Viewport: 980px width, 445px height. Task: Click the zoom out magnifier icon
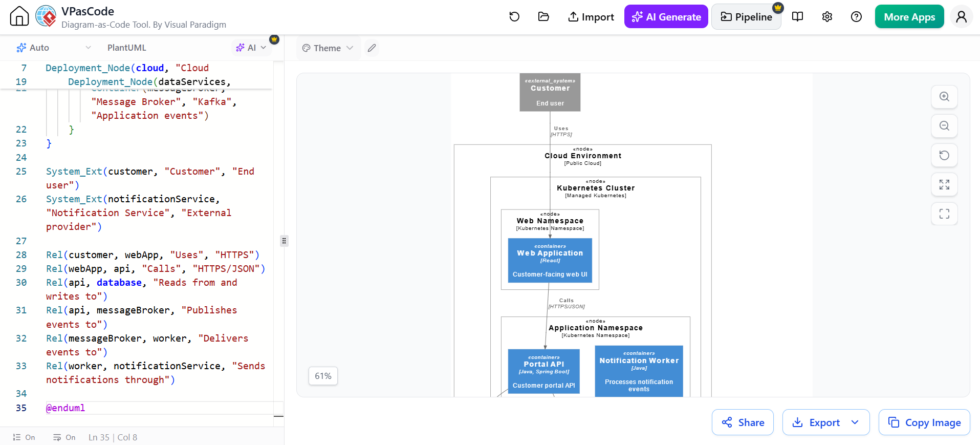tap(944, 126)
